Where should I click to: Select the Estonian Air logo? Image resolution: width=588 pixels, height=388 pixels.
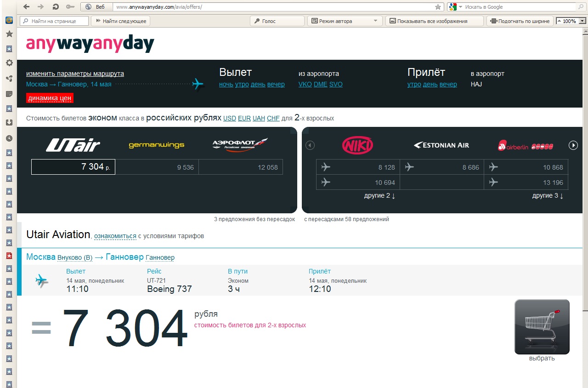tap(441, 145)
